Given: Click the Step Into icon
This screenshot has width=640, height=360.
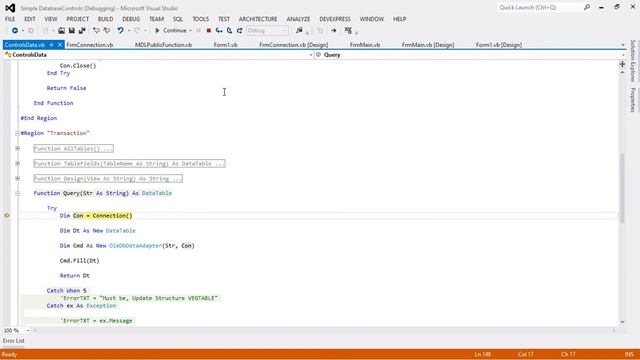Looking at the screenshot, I should pyautogui.click(x=219, y=31).
